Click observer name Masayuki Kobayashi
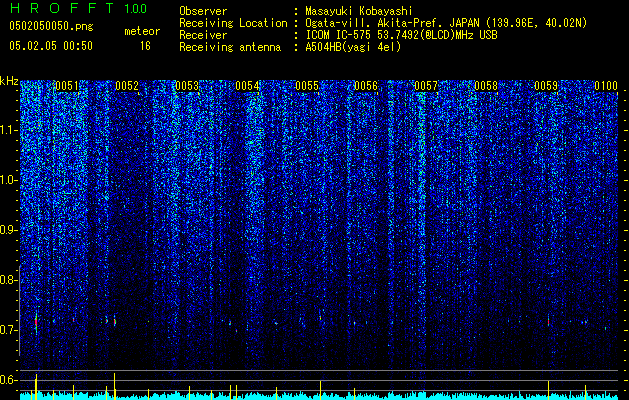This screenshot has width=629, height=400. (359, 11)
